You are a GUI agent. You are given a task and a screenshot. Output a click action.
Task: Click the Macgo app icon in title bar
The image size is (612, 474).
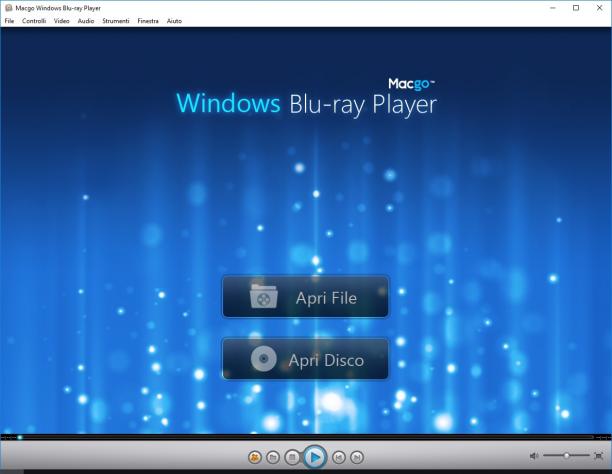click(x=9, y=8)
